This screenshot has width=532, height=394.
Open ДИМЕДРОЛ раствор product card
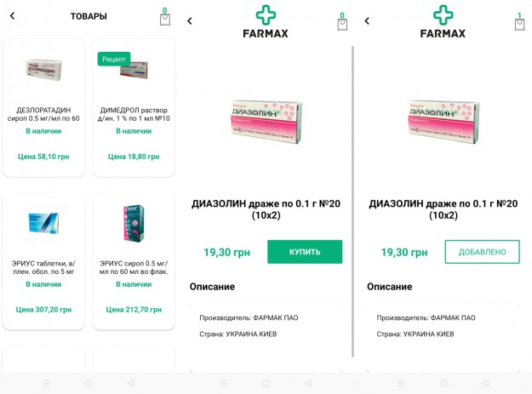click(x=134, y=108)
